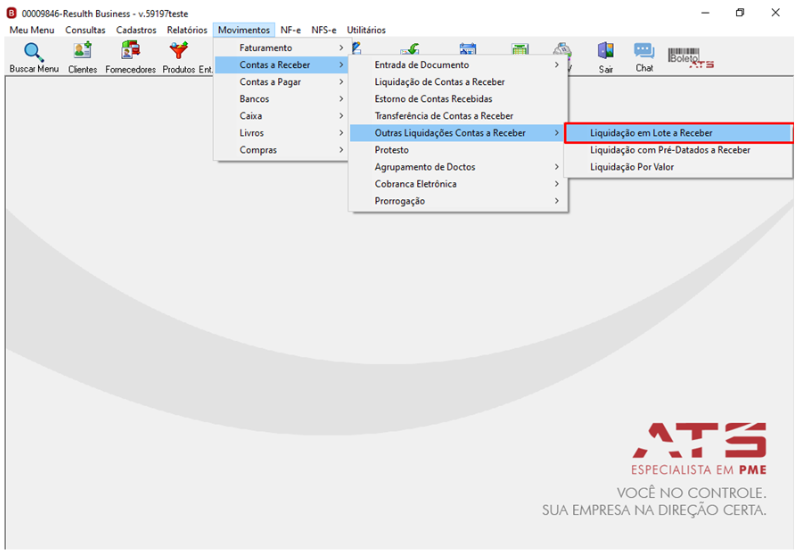Click the green spreadsheet toolbar icon
Image resolution: width=800 pixels, height=550 pixels.
coord(520,49)
